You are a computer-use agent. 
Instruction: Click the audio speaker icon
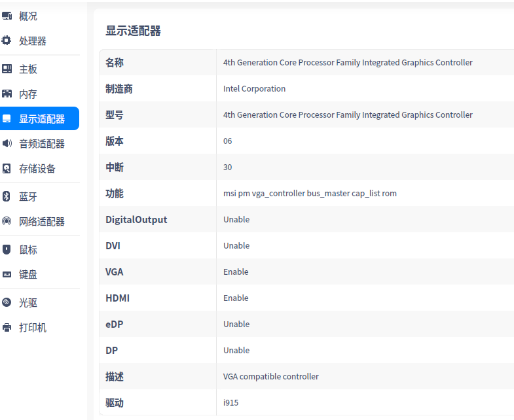(7, 143)
